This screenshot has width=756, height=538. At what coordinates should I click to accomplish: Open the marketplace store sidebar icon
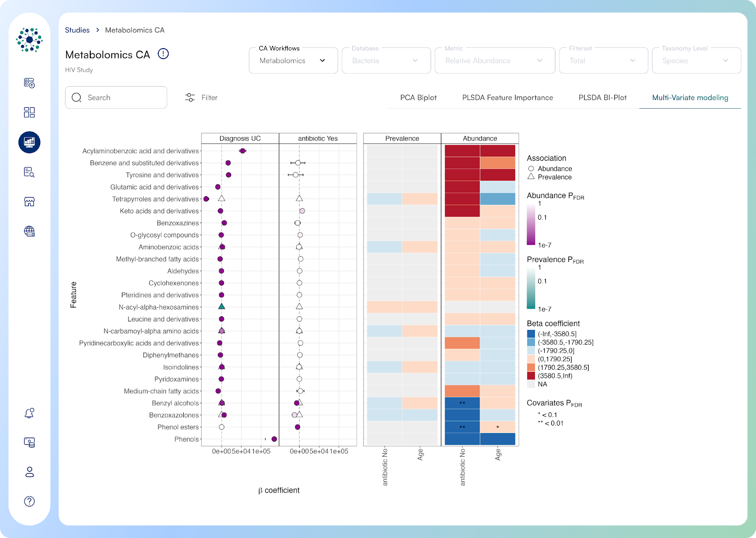[29, 202]
